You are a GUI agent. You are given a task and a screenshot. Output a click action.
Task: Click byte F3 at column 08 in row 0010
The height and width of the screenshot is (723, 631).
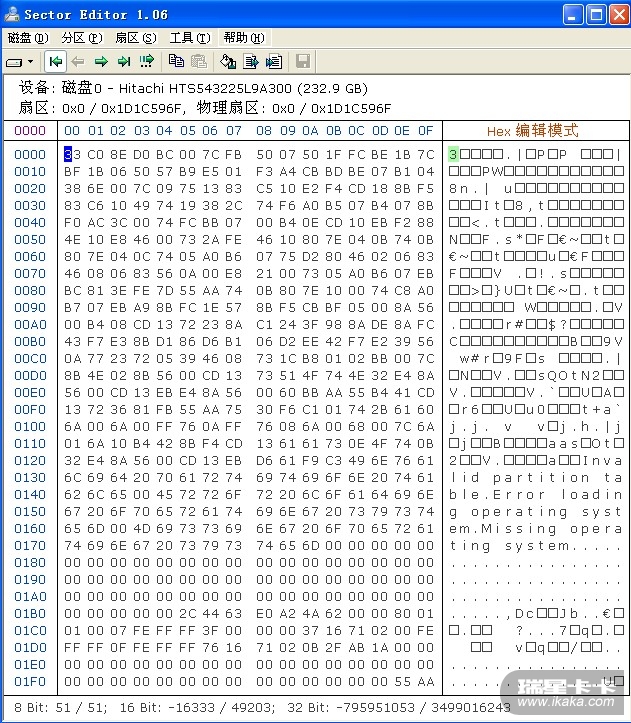click(264, 172)
